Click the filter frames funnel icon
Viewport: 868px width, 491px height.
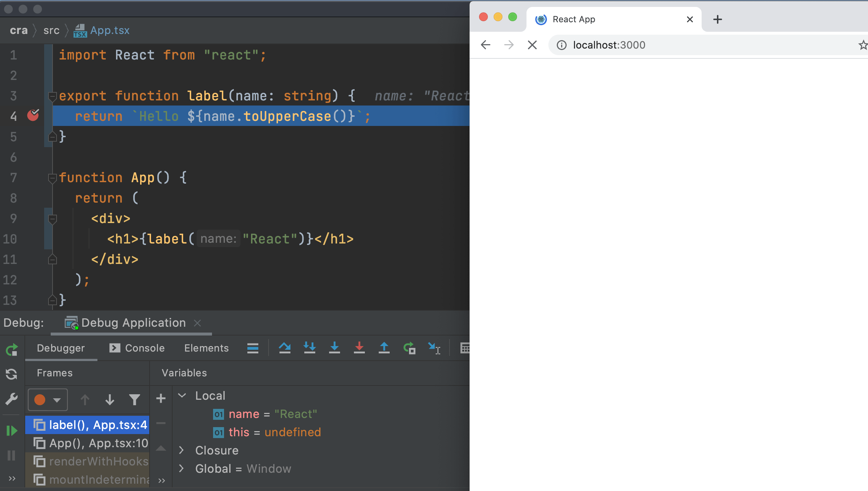[x=134, y=400]
